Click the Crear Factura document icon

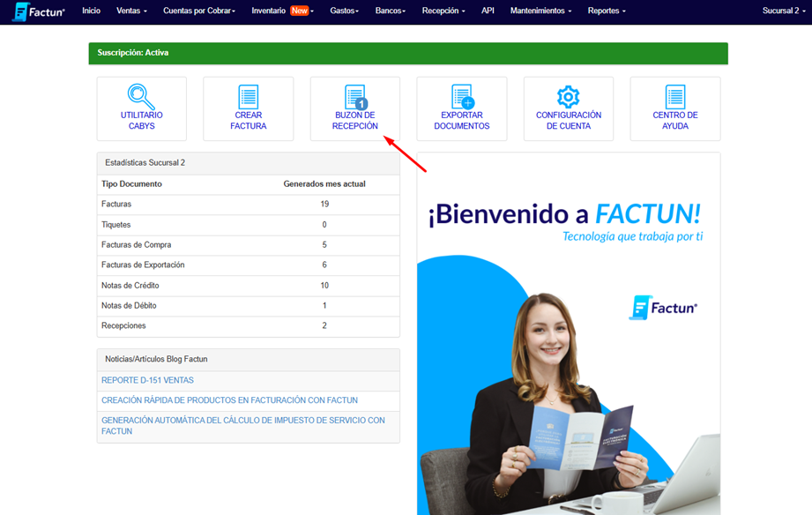tap(248, 97)
